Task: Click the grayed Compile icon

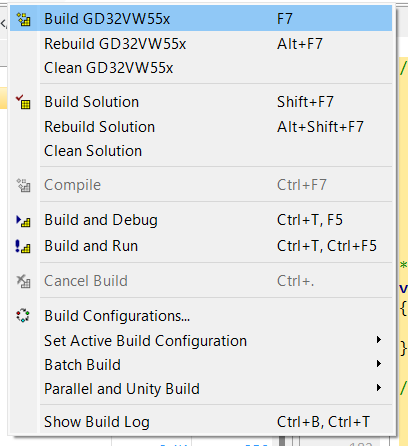Action: [24, 185]
